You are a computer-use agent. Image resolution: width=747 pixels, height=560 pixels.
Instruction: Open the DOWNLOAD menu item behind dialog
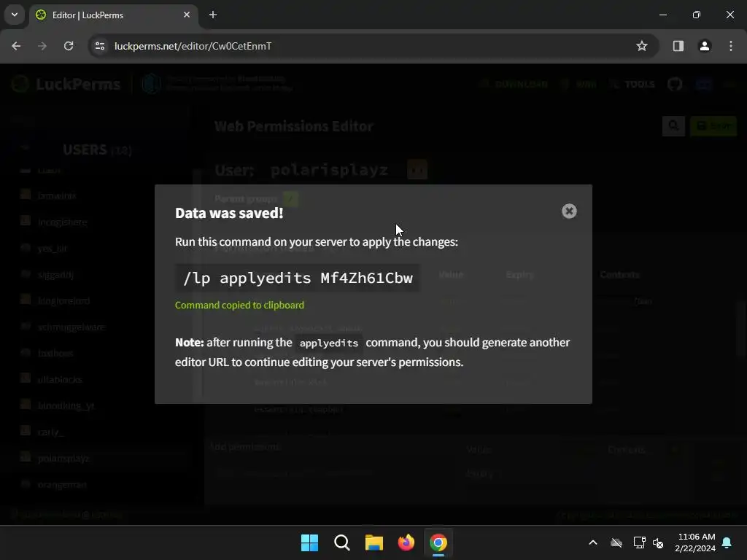(516, 85)
